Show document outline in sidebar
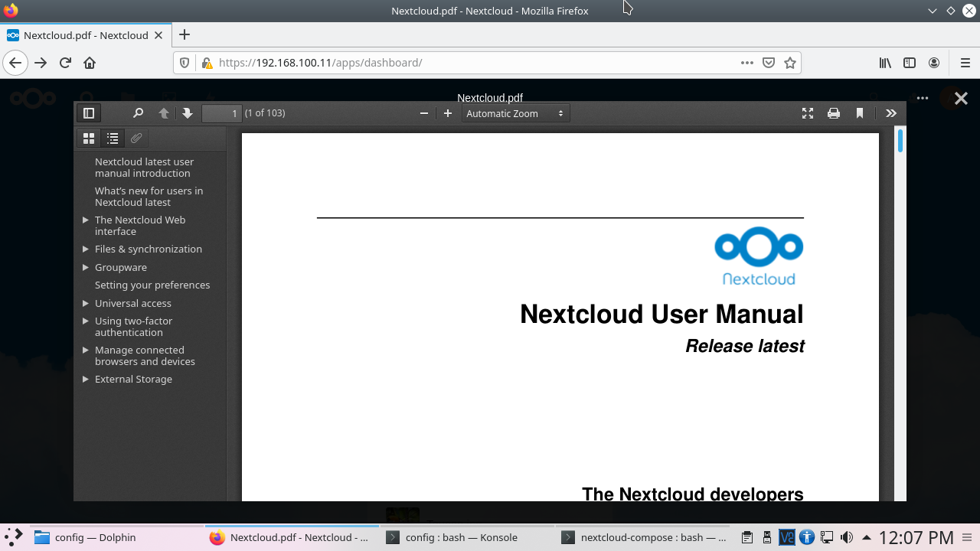The height and width of the screenshot is (551, 980). point(113,139)
